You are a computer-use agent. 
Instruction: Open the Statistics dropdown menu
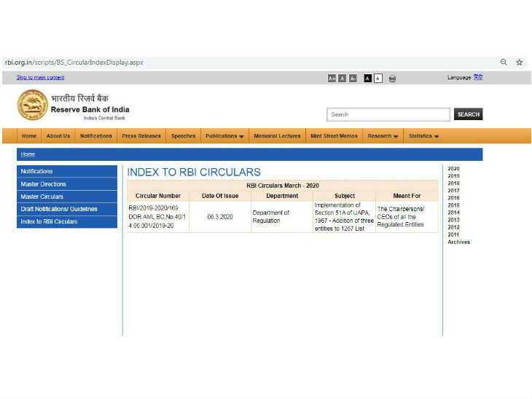[x=423, y=136]
